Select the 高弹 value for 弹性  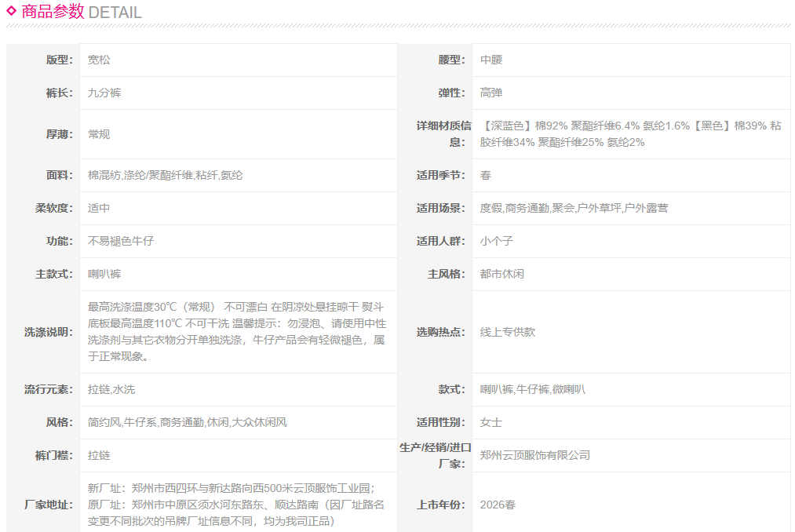(x=491, y=93)
